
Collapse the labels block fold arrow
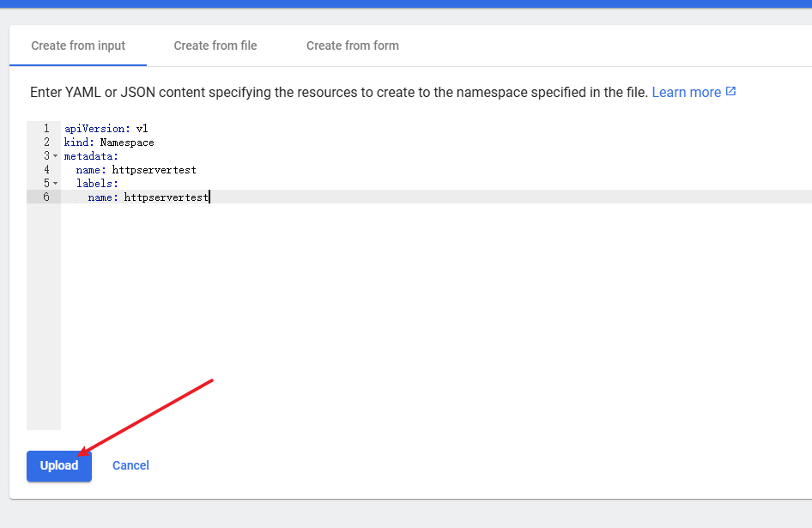click(x=56, y=184)
